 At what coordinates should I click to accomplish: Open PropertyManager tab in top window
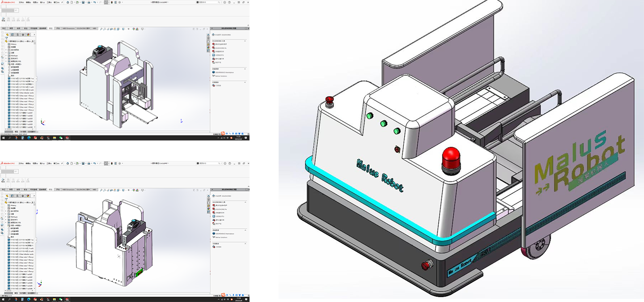click(x=13, y=34)
